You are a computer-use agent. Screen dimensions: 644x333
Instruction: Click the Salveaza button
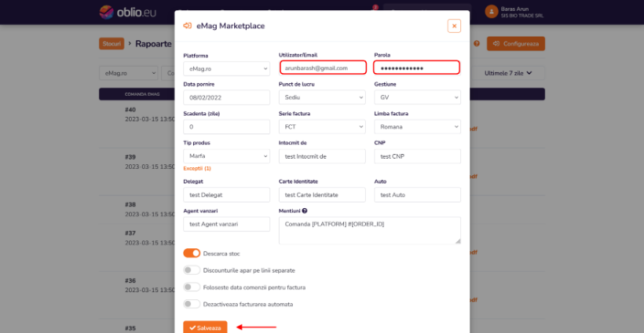pos(205,328)
